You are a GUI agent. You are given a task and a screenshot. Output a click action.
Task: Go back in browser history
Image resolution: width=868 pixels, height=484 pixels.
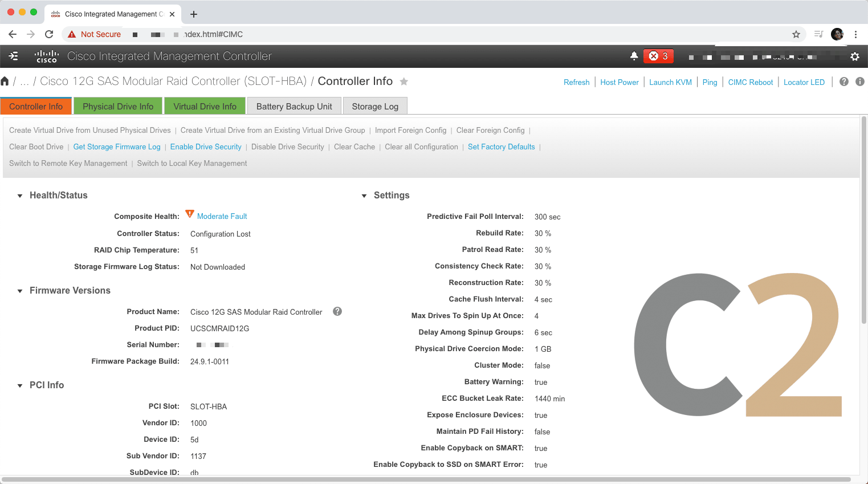13,34
